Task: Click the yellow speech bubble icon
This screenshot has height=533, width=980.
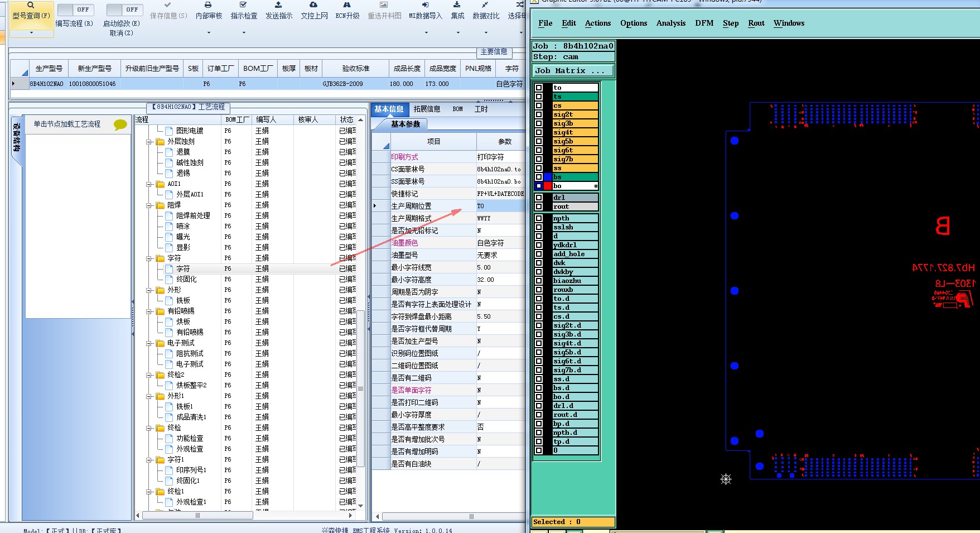Action: click(120, 124)
